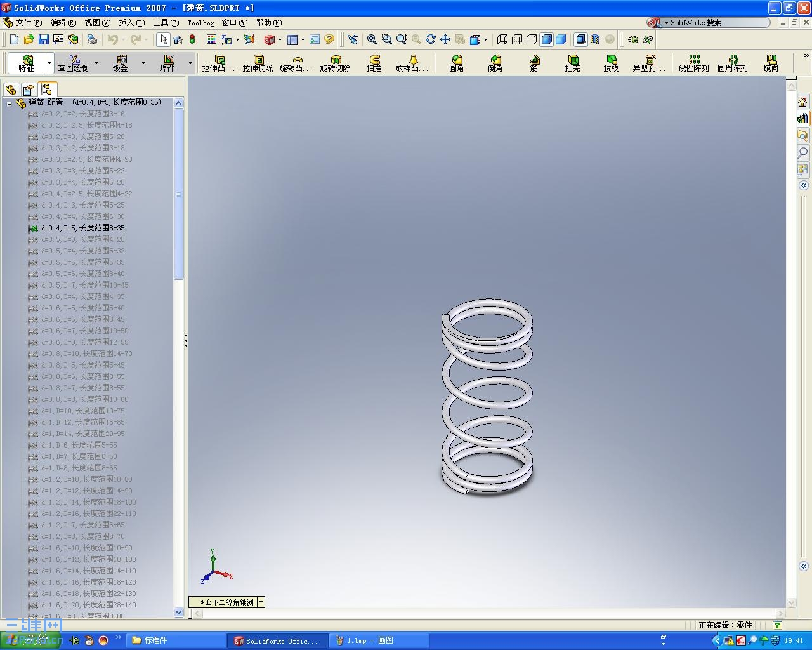Expand the toolbar overflow chevron after 镜向
812x650 pixels.
point(806,56)
